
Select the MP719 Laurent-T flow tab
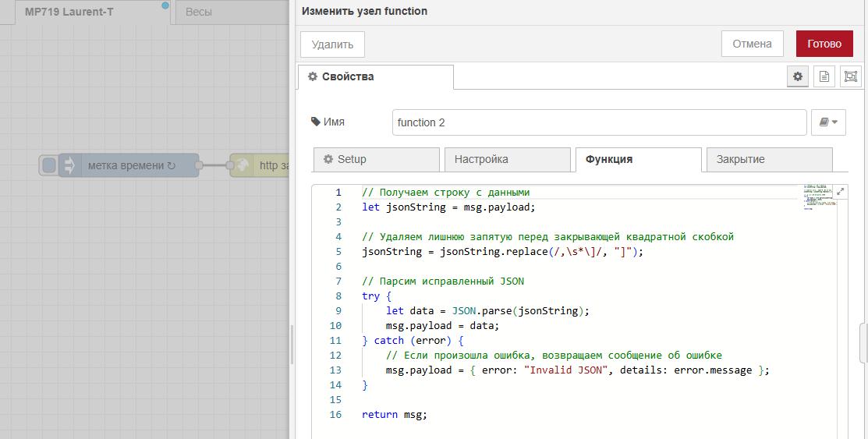(69, 12)
